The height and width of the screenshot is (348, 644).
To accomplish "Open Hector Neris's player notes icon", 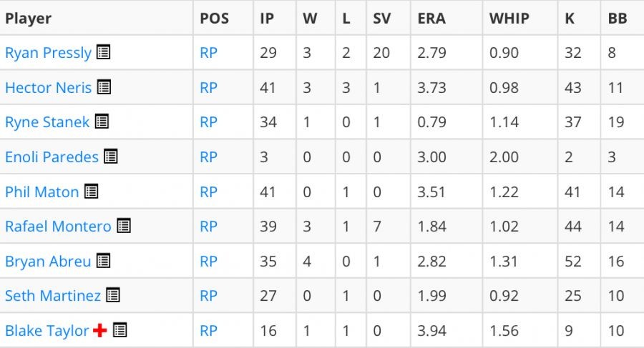I will tap(104, 87).
